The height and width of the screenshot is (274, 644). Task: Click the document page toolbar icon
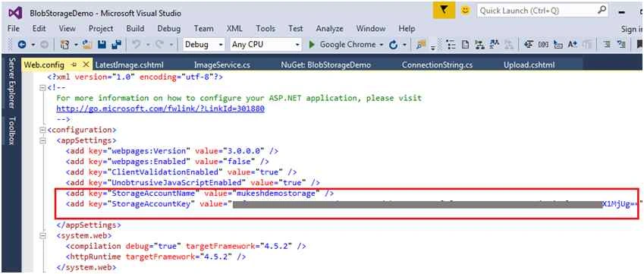(x=465, y=44)
